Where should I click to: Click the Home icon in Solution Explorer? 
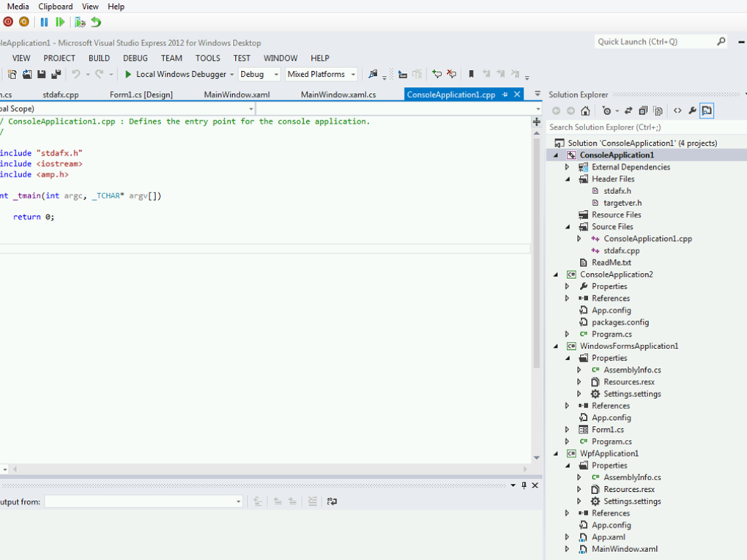[585, 111]
